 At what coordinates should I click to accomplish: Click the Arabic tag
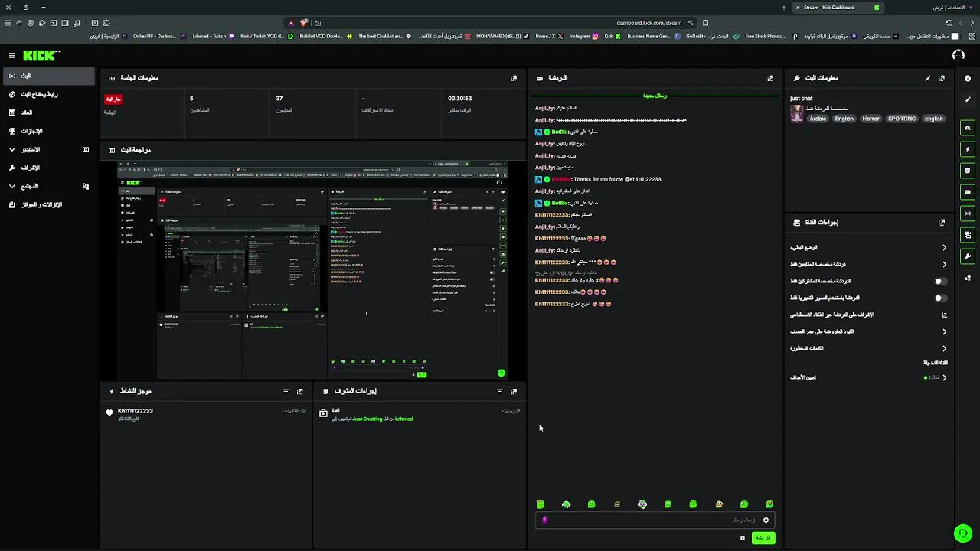pos(818,119)
